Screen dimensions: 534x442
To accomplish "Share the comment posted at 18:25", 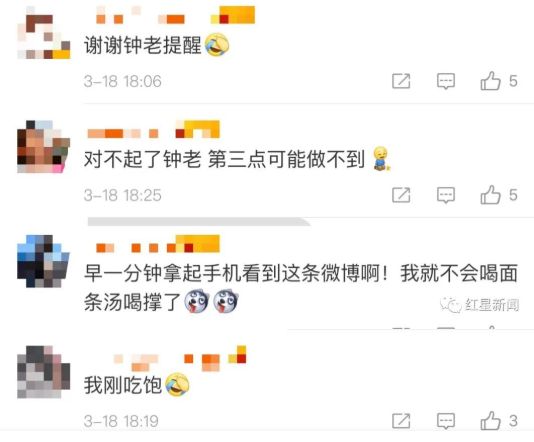I will (401, 195).
